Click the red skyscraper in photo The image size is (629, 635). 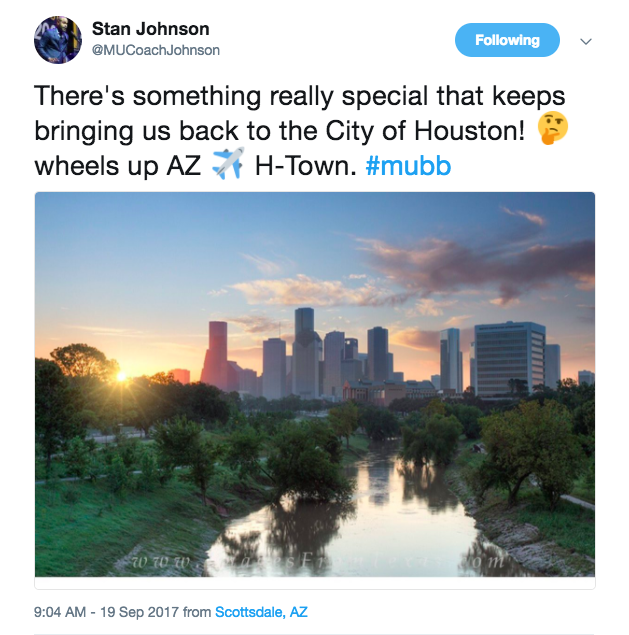point(215,356)
